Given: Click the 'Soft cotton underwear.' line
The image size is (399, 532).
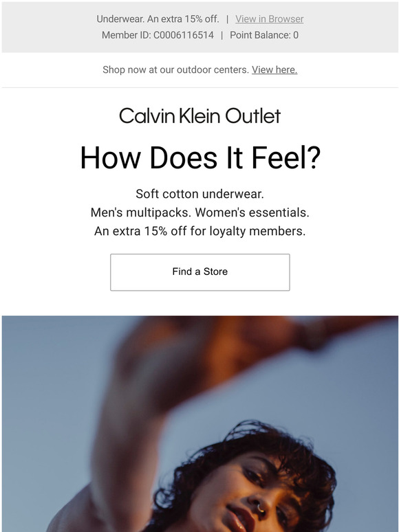Looking at the screenshot, I should tap(199, 194).
